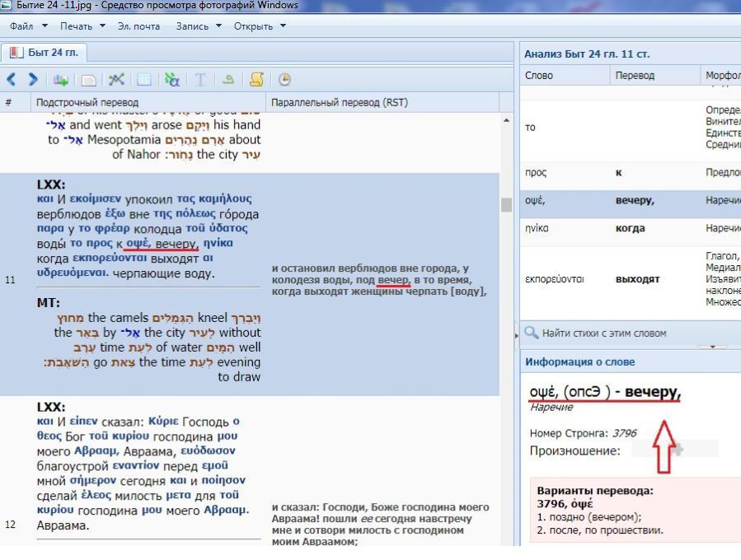Image resolution: width=741 pixels, height=560 pixels.
Task: Open the Файл dropdown menu
Action: 26,26
